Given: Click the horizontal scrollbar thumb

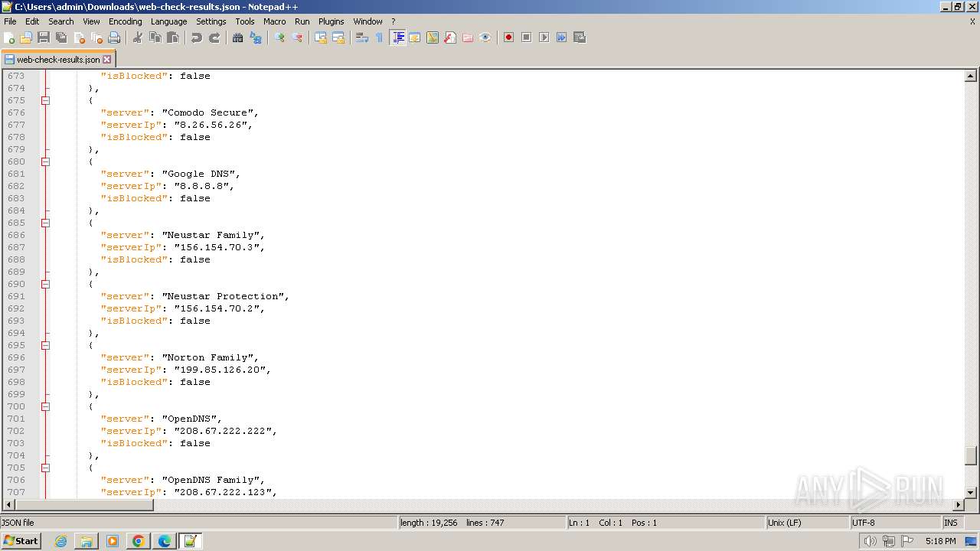Looking at the screenshot, I should click(x=84, y=505).
